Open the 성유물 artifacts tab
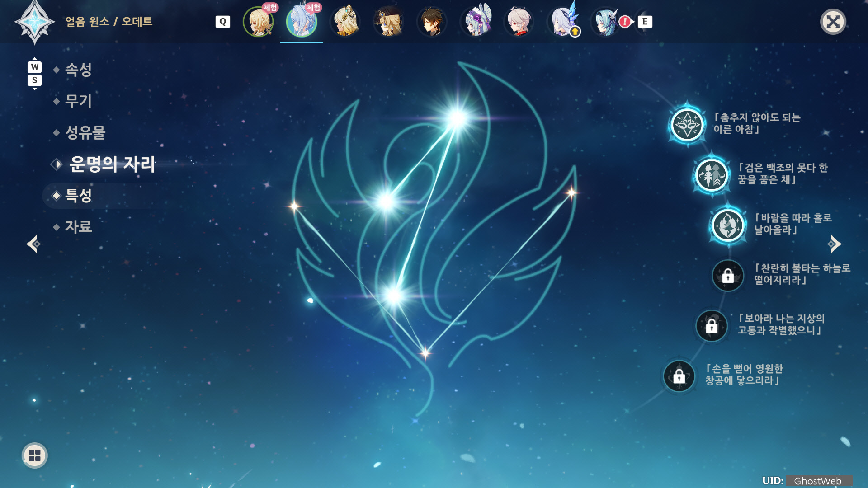The image size is (868, 488). point(85,132)
